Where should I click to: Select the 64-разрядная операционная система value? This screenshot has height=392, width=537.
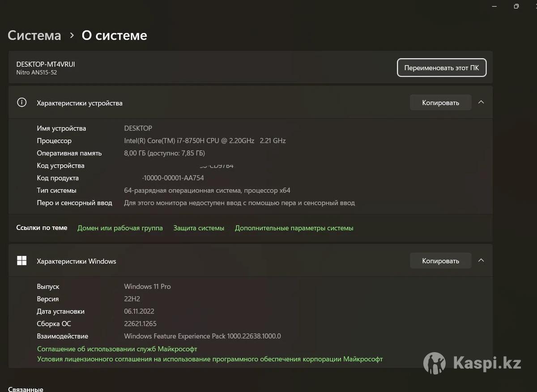click(207, 190)
